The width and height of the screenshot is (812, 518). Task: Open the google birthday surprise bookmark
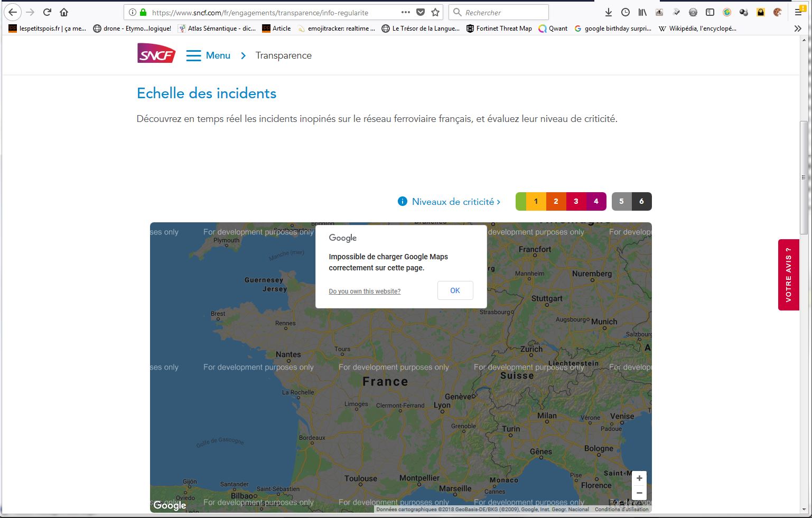click(x=613, y=29)
